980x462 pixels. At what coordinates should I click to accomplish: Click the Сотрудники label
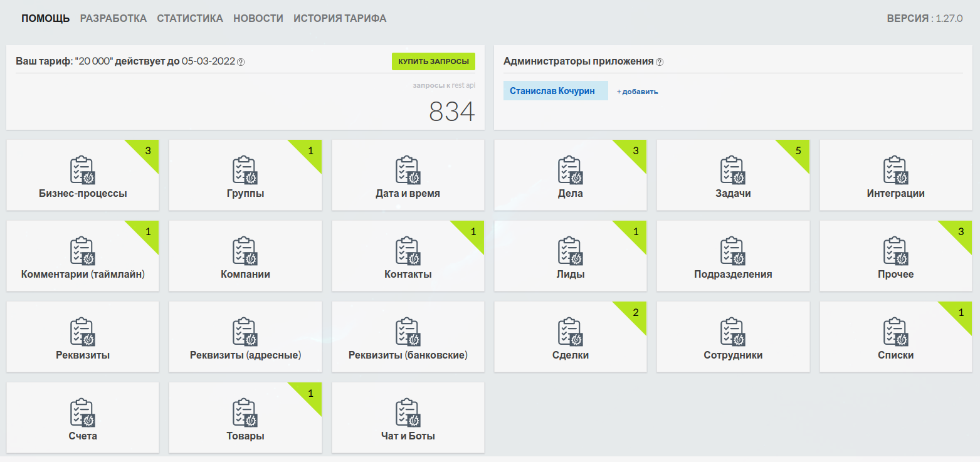[x=733, y=355]
